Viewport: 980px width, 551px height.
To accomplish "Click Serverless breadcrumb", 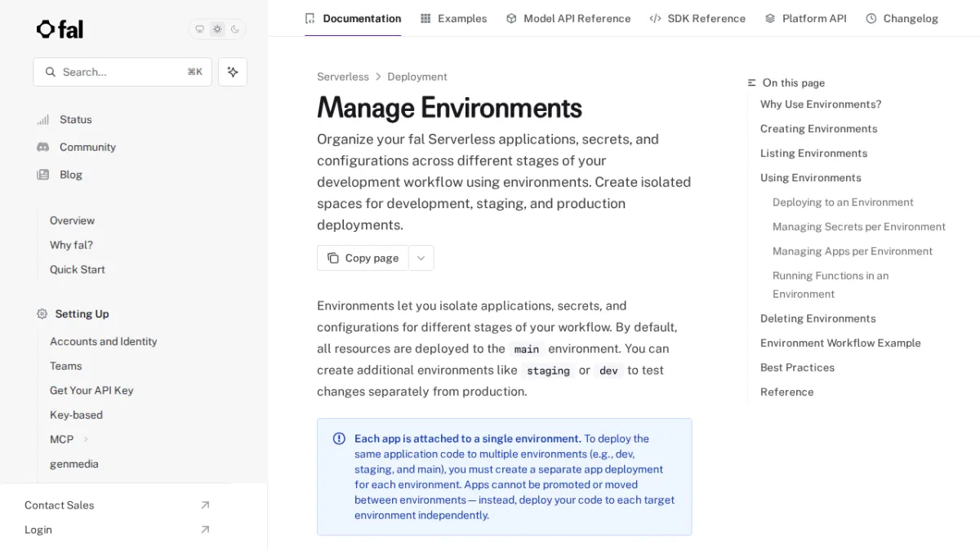I will pos(343,77).
